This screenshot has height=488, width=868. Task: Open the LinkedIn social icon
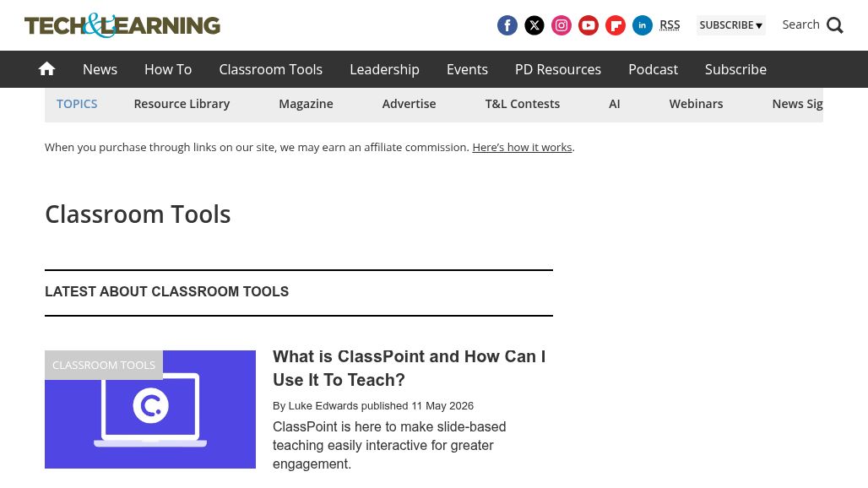click(x=643, y=25)
